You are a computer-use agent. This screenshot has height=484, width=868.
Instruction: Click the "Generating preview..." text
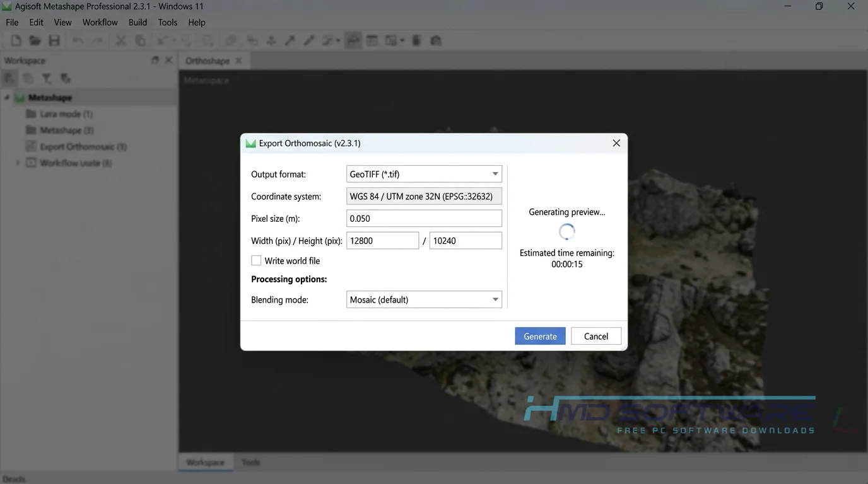(x=567, y=212)
